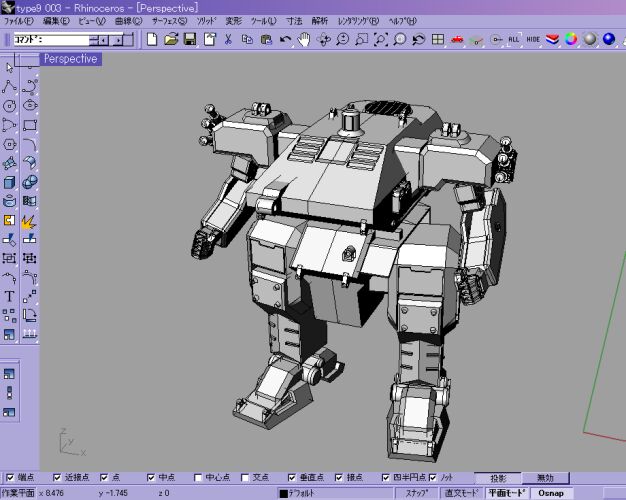Image resolution: width=626 pixels, height=500 pixels.
Task: Select the Rotate View tool
Action: coord(323,39)
